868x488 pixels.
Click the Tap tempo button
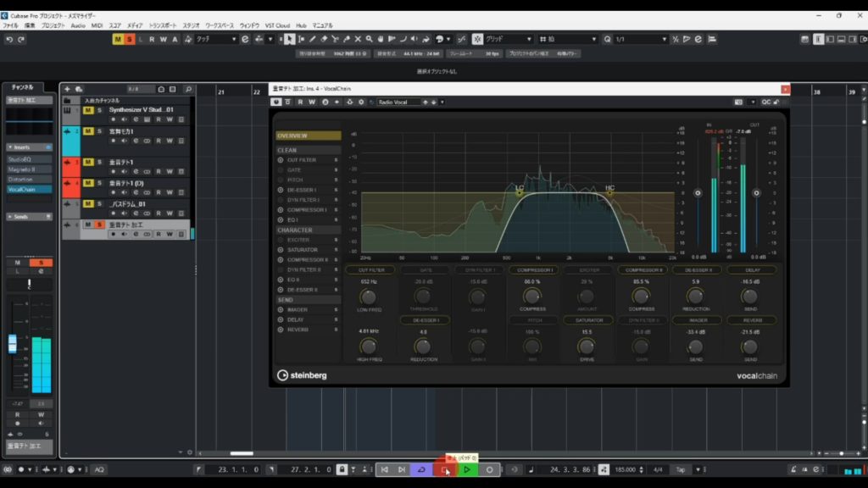tap(680, 469)
